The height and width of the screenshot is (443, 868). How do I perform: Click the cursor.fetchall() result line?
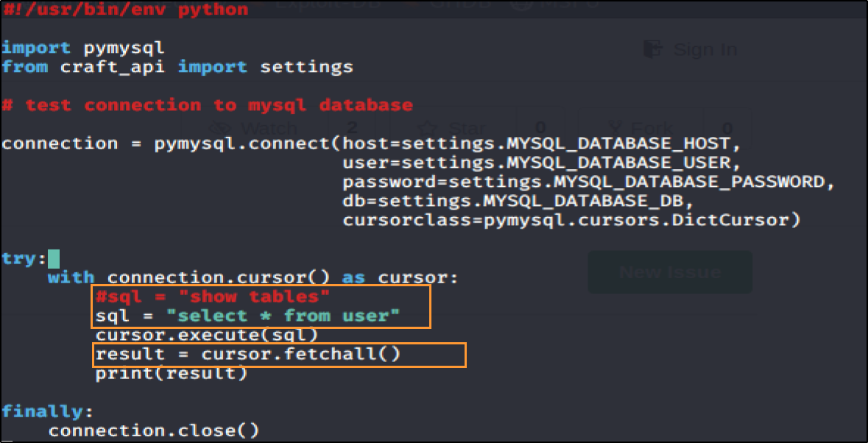pos(248,355)
